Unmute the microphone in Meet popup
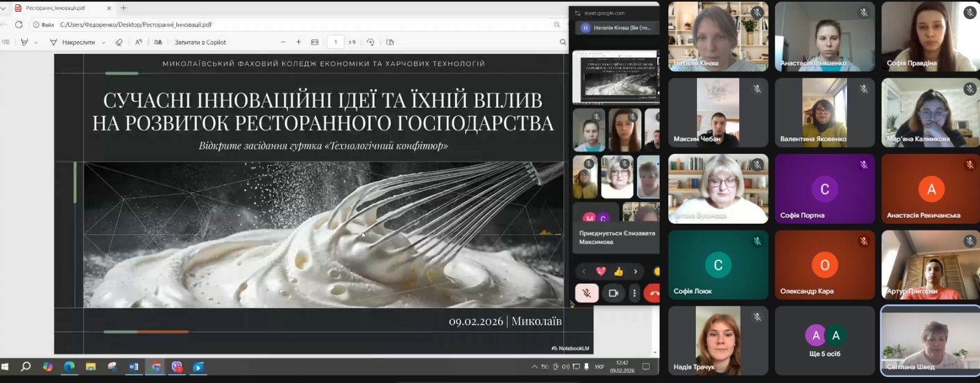 click(586, 294)
